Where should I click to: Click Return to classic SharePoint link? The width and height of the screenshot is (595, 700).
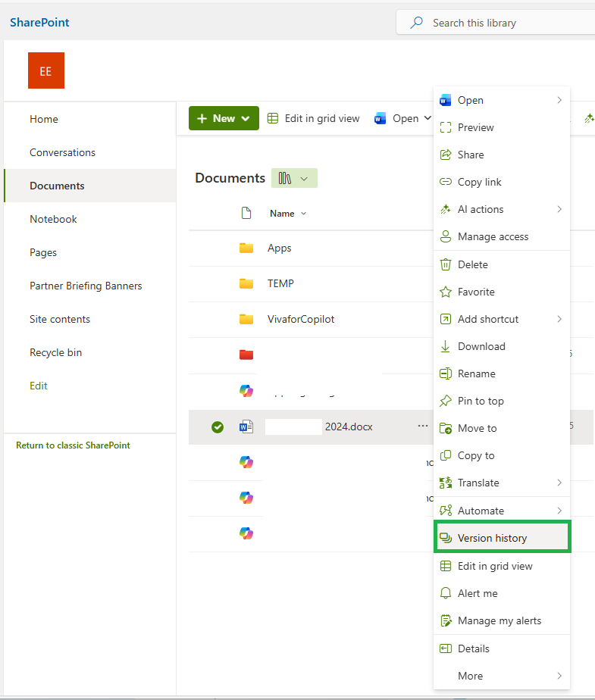coord(73,445)
